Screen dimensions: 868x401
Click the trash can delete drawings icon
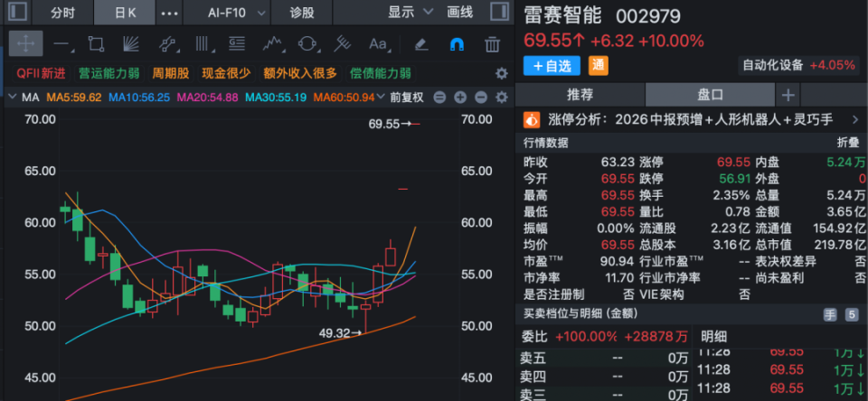pos(492,43)
